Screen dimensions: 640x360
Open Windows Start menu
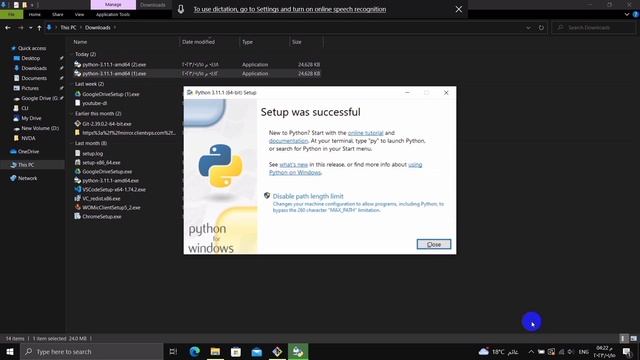tap(10, 351)
